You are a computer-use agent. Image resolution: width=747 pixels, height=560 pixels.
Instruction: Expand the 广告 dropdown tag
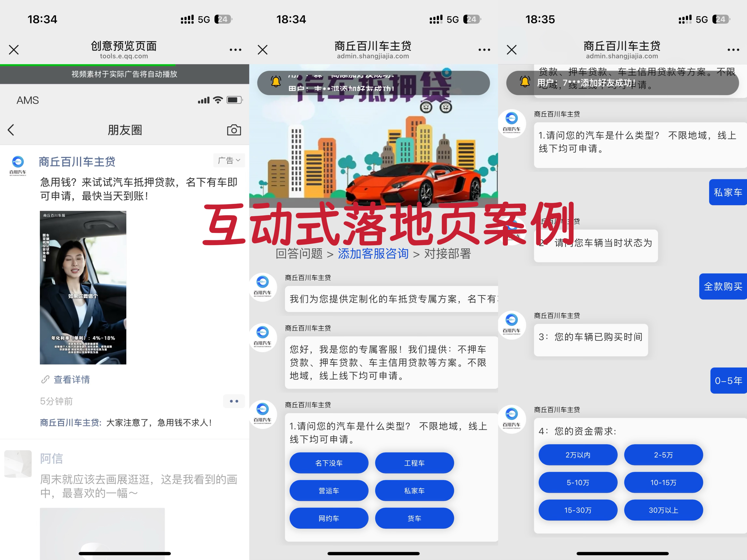pyautogui.click(x=229, y=160)
